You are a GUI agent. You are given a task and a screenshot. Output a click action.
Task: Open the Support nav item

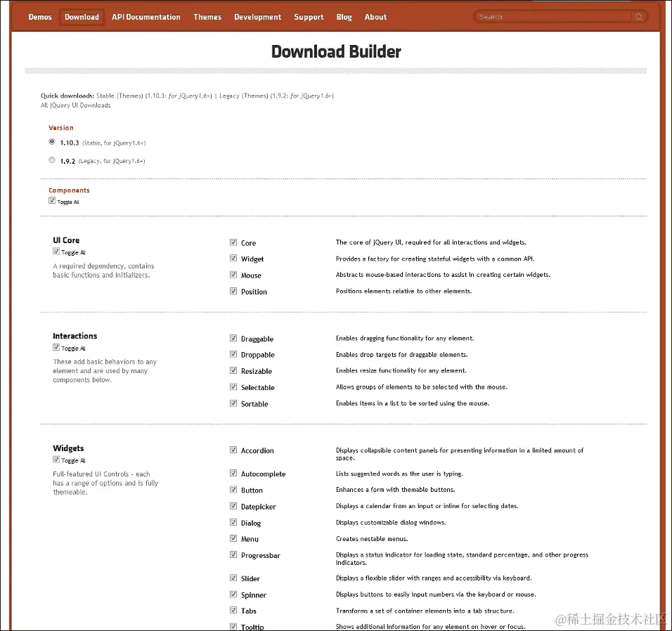pos(309,17)
